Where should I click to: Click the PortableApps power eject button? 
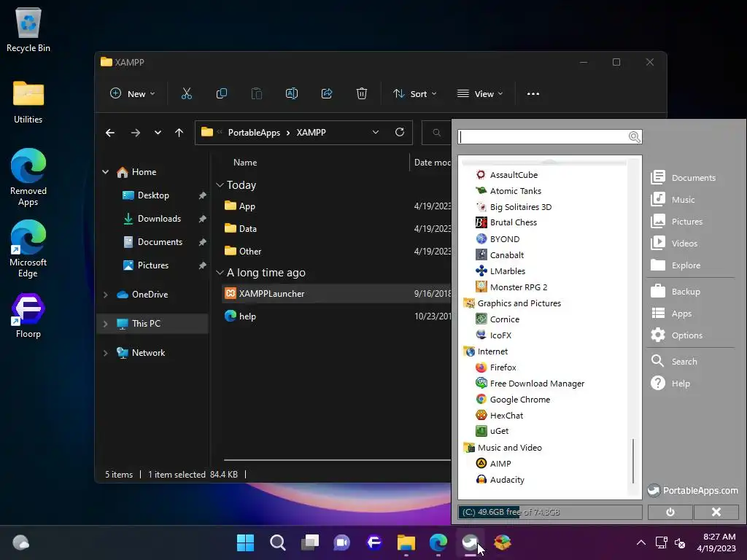[670, 512]
